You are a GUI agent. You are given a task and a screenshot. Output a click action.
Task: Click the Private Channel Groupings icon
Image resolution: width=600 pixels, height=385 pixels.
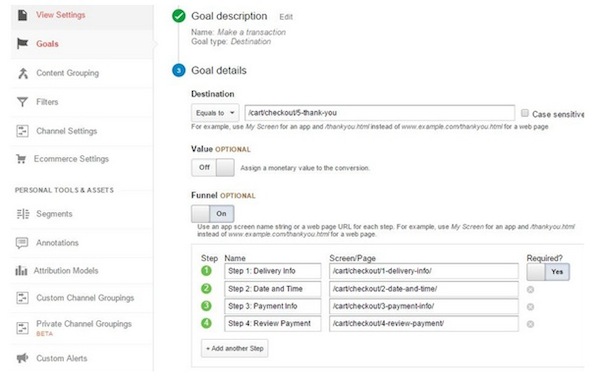click(x=23, y=328)
